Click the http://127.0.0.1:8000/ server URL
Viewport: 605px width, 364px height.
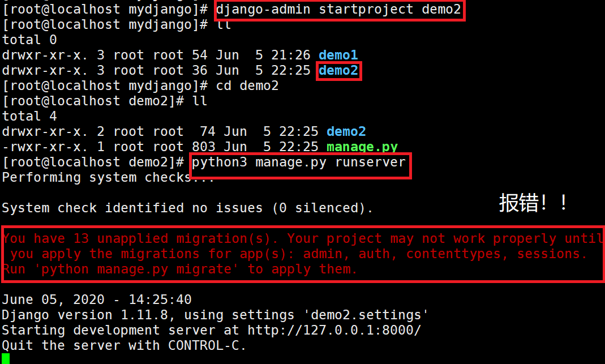coord(334,331)
